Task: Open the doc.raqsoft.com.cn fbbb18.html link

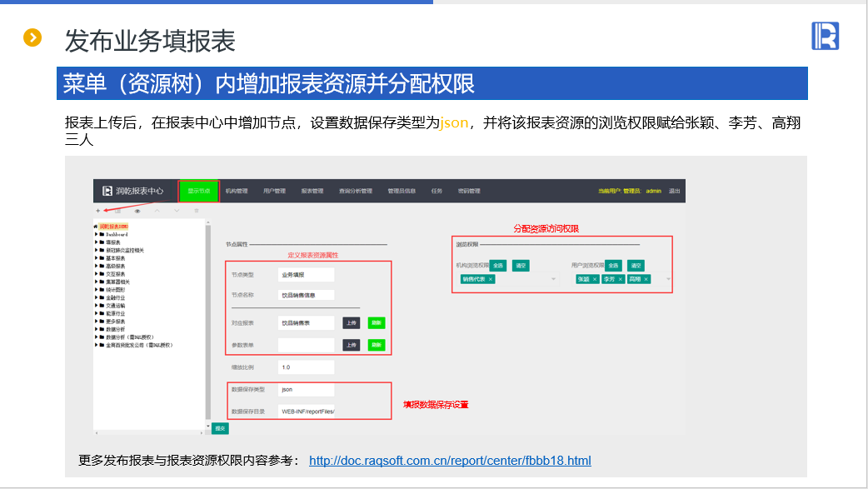Action: click(x=450, y=461)
